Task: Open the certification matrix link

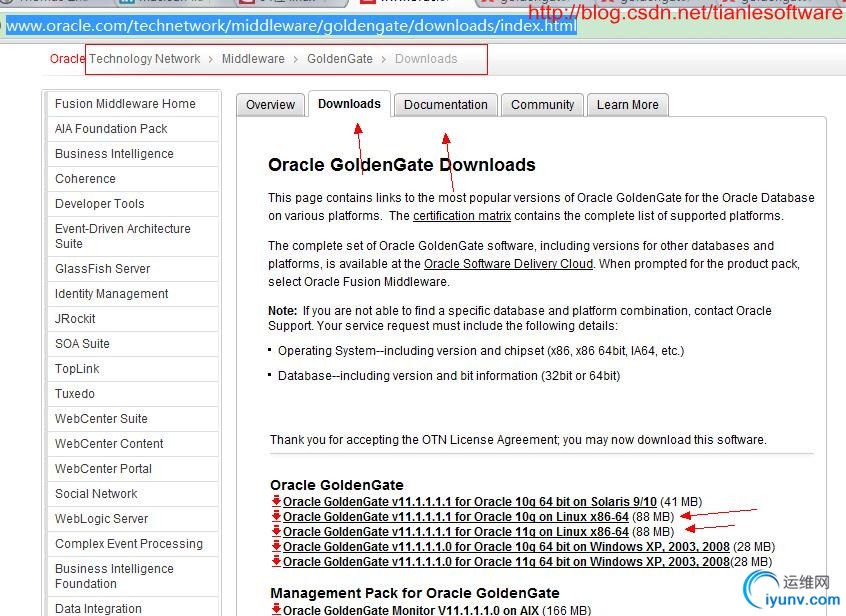Action: tap(462, 216)
